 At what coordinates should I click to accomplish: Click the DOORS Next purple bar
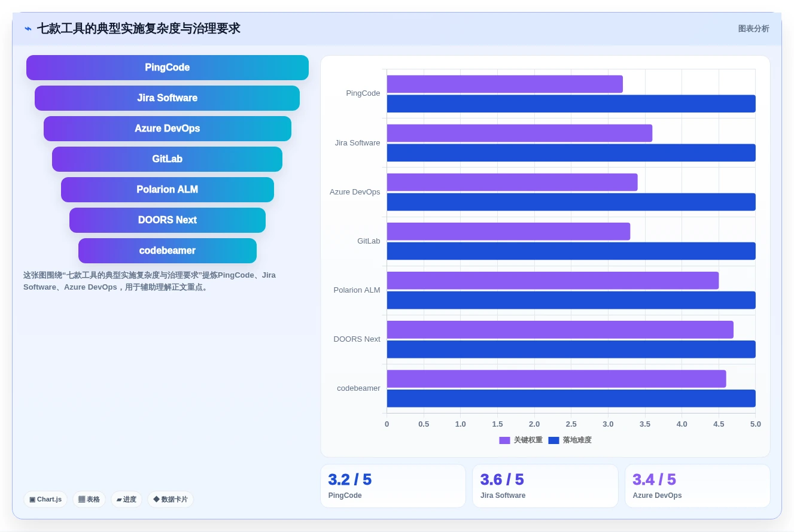pos(560,330)
